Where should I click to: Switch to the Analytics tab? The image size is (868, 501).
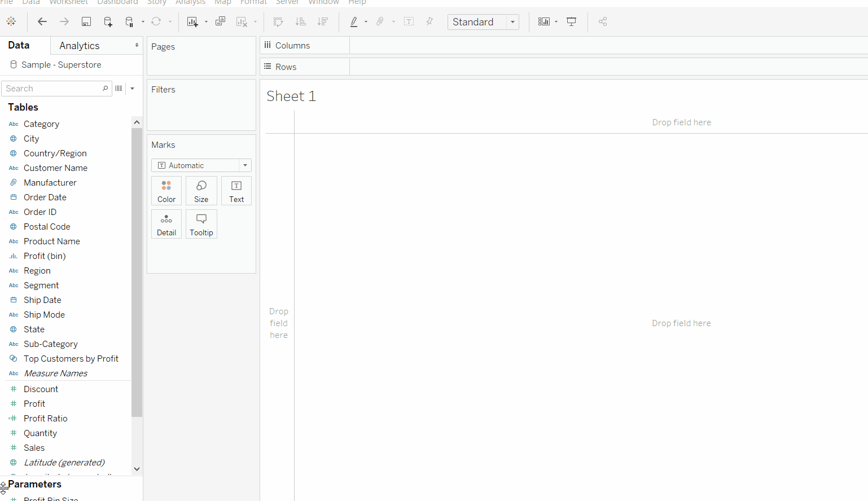(80, 46)
